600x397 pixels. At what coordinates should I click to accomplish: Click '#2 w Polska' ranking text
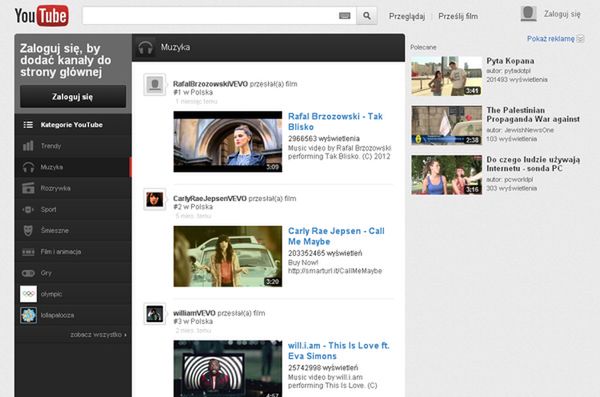pos(193,207)
